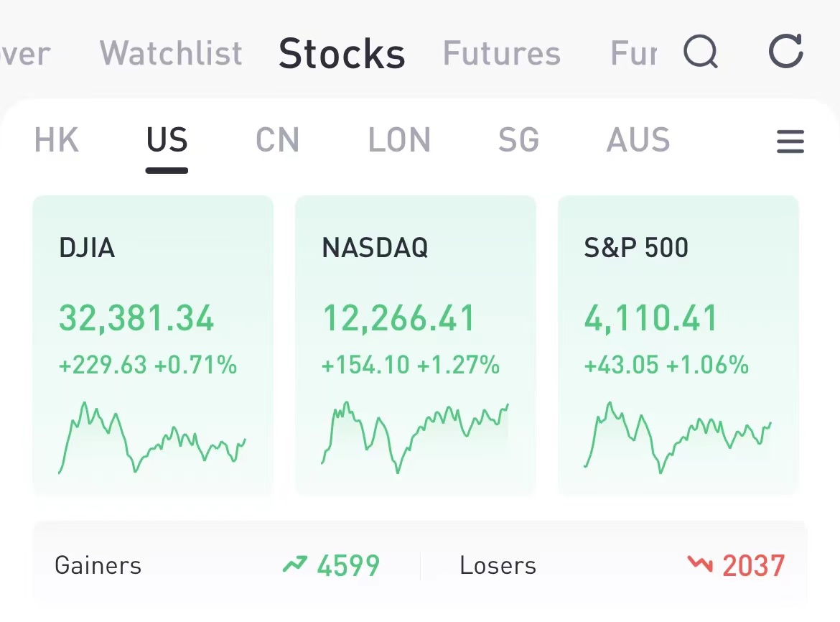Open the Gainers list showing 4599
Viewport: 840px width, 622px height.
pyautogui.click(x=217, y=565)
